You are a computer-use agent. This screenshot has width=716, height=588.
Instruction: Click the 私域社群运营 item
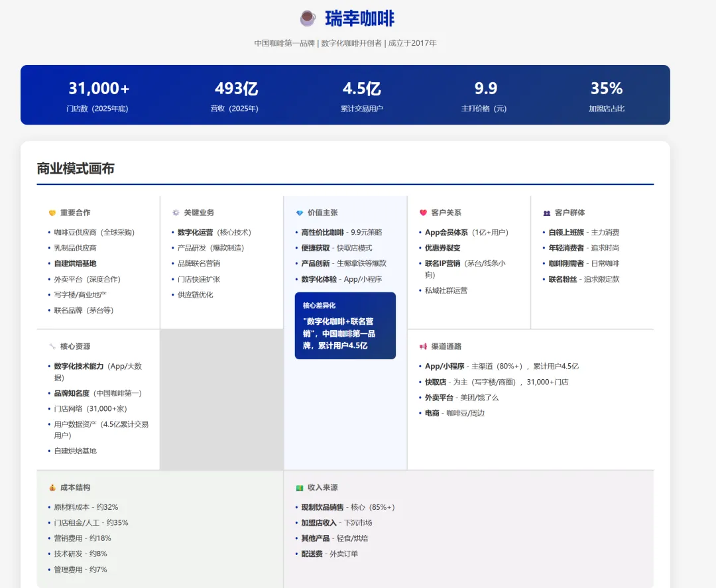(446, 290)
